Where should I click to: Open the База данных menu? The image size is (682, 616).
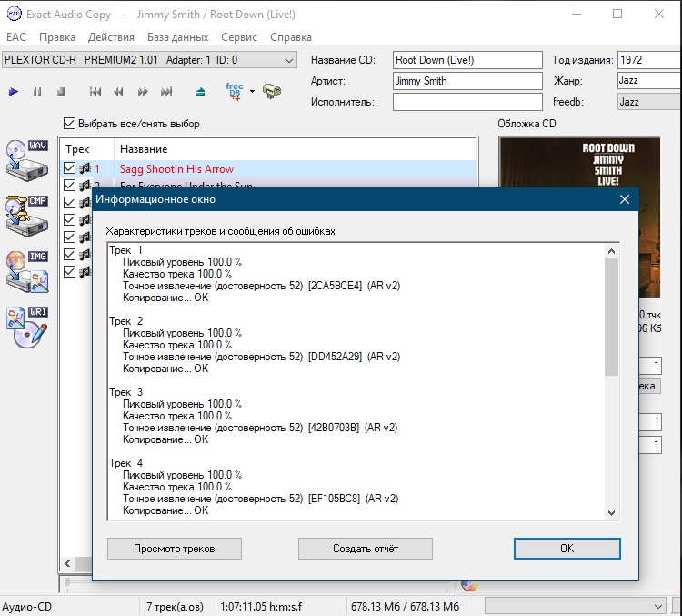[177, 37]
